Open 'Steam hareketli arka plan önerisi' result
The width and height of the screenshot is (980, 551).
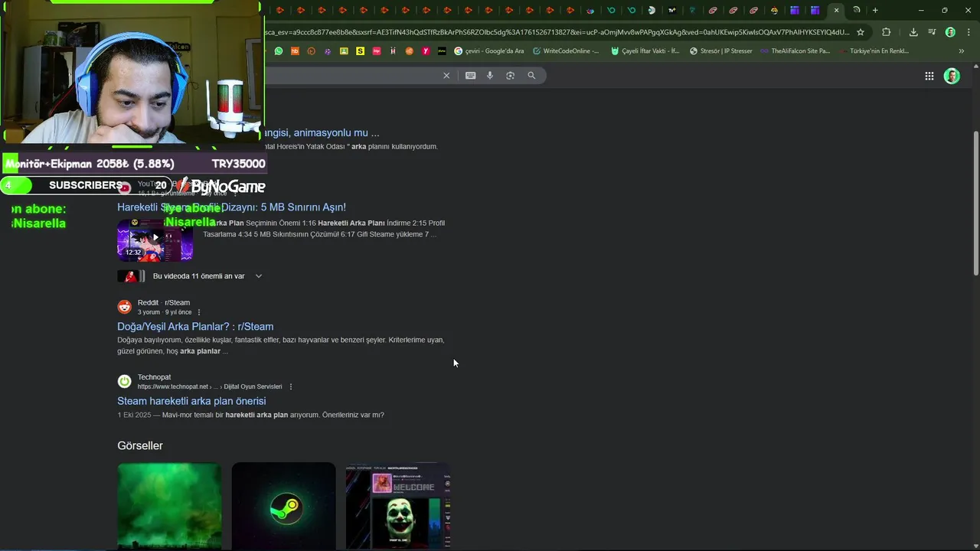point(191,401)
